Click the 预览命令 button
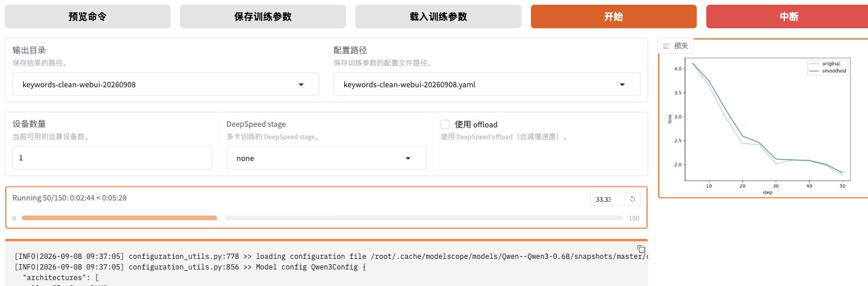868x286 pixels. click(x=88, y=17)
